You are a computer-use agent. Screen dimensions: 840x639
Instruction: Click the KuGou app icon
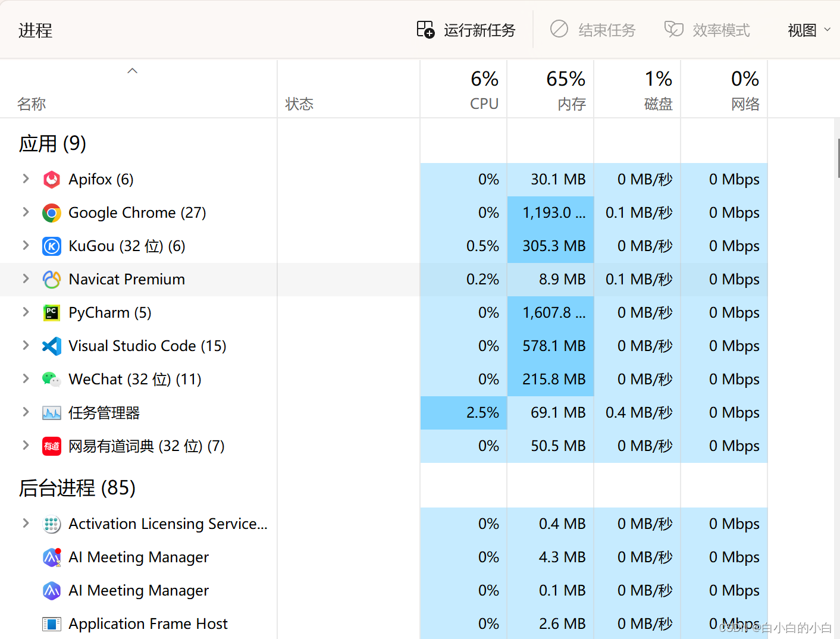tap(52, 246)
